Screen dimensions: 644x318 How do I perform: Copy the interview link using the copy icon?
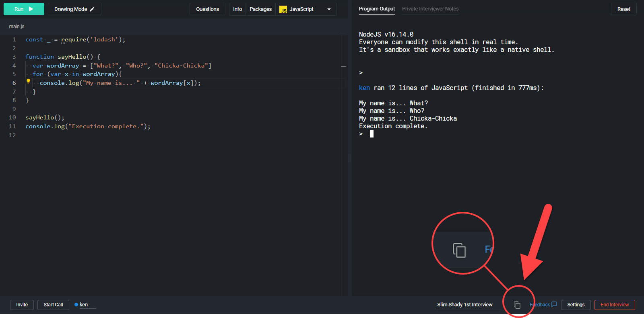pos(517,305)
